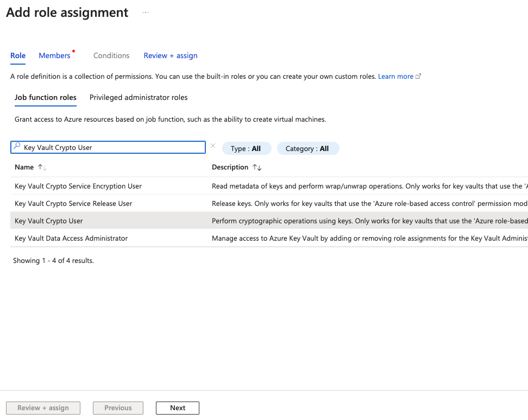Select the Key Vault Crypto Service Encryption User role
This screenshot has width=528, height=420.
click(78, 186)
